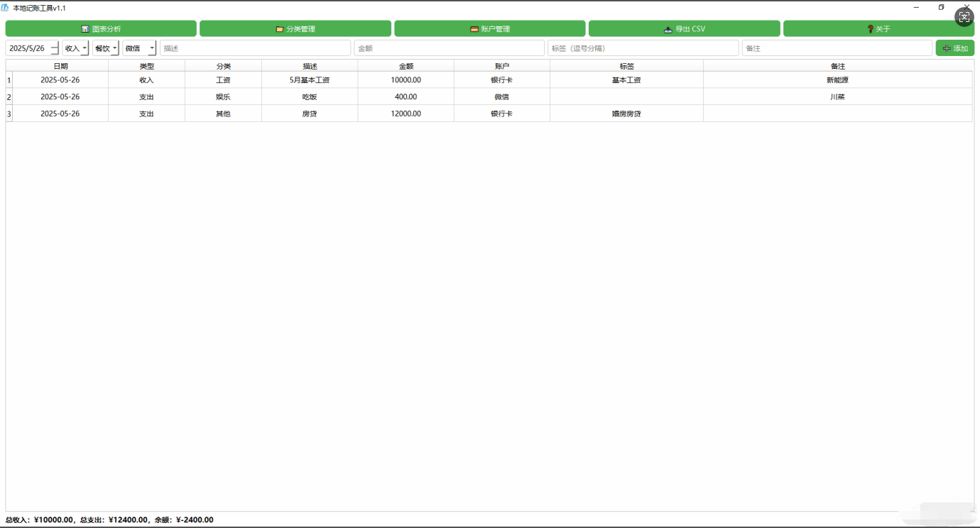Focus the 金额 amount input field
This screenshot has height=528, width=980.
450,48
